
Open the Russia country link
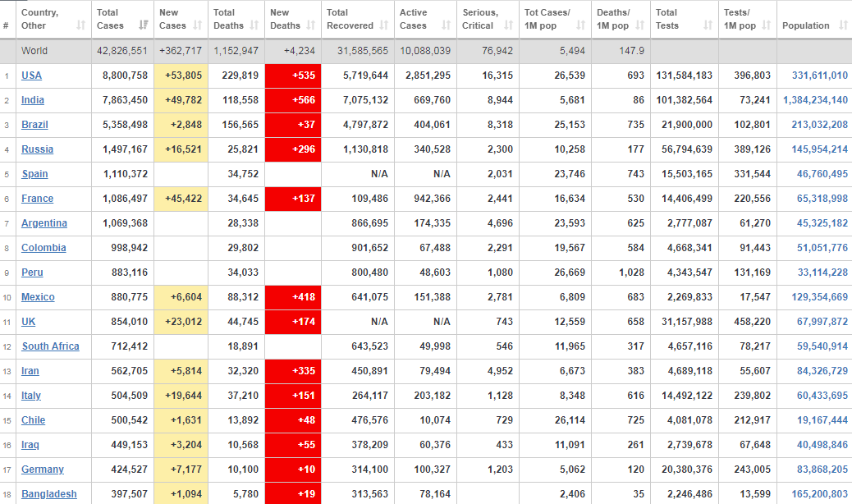pyautogui.click(x=38, y=149)
